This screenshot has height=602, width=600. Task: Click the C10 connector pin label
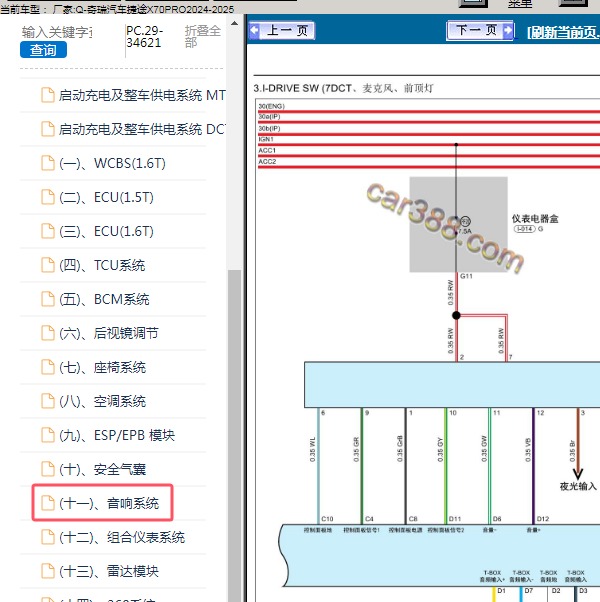pyautogui.click(x=327, y=519)
